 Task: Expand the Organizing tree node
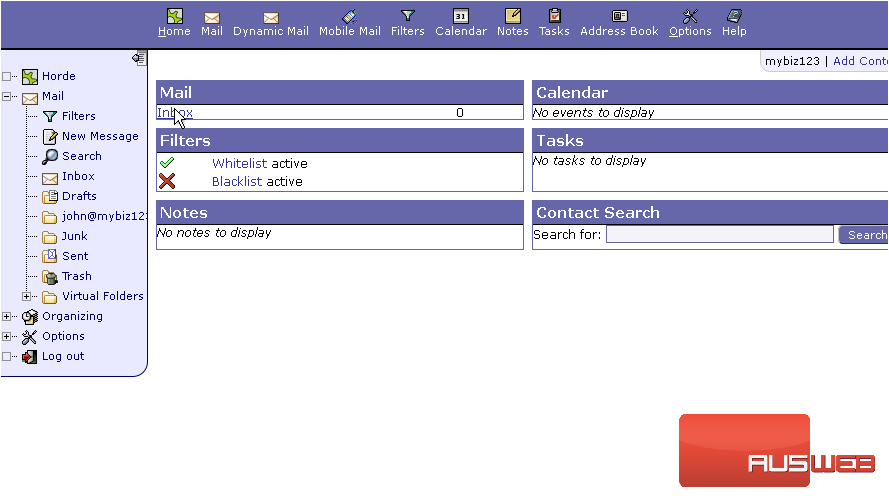[7, 317]
